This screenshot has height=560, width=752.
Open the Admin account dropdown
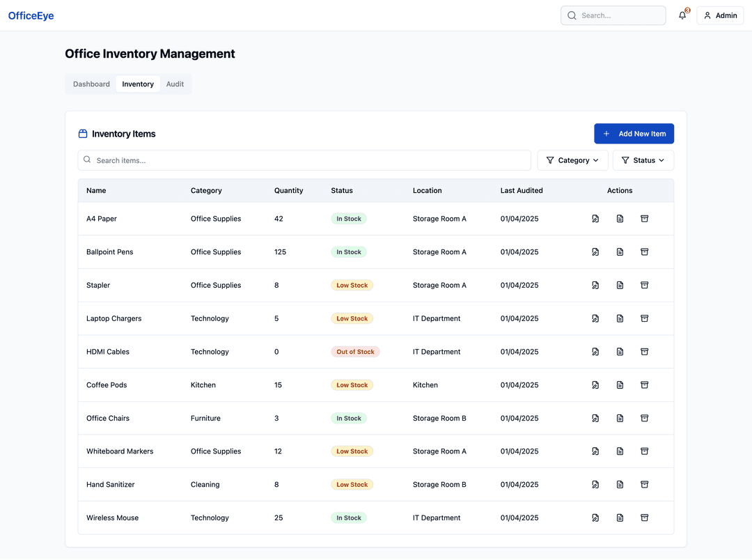(x=720, y=15)
